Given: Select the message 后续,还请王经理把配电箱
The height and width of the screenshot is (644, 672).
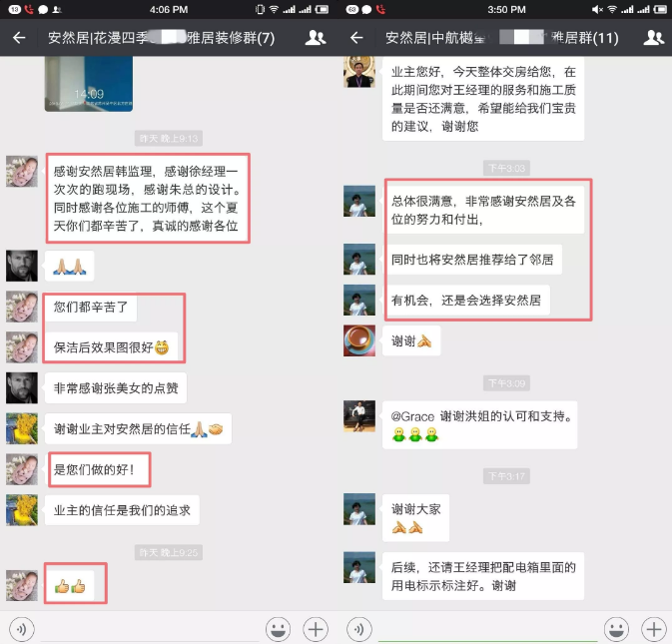Looking at the screenshot, I should pyautogui.click(x=483, y=576).
